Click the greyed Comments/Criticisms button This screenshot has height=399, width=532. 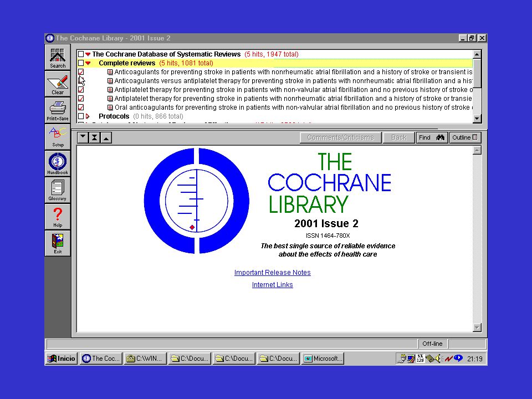pos(340,137)
